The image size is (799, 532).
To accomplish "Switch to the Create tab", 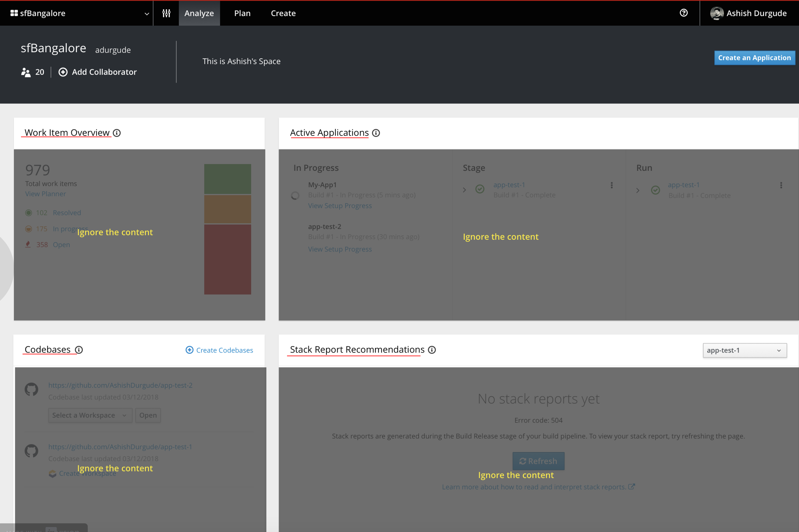I will [x=283, y=13].
